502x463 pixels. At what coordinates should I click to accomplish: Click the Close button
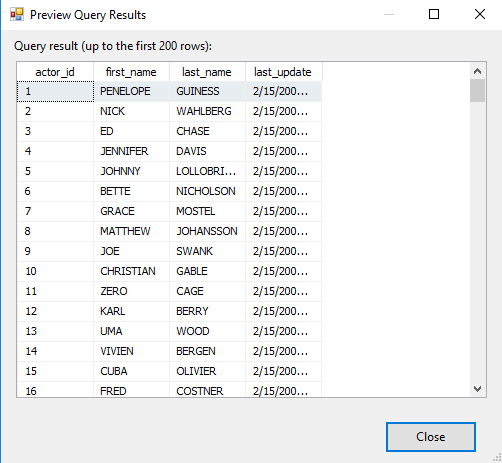click(431, 437)
